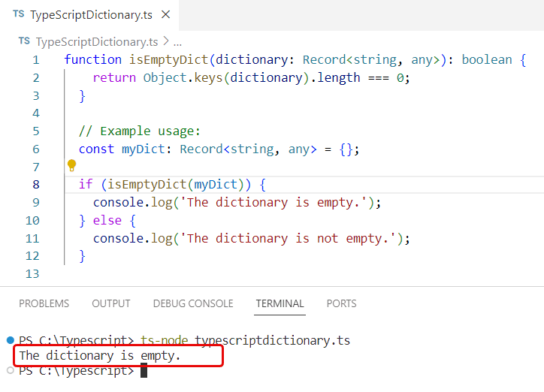
Task: Click the TS file icon in the tab
Action: tap(18, 14)
